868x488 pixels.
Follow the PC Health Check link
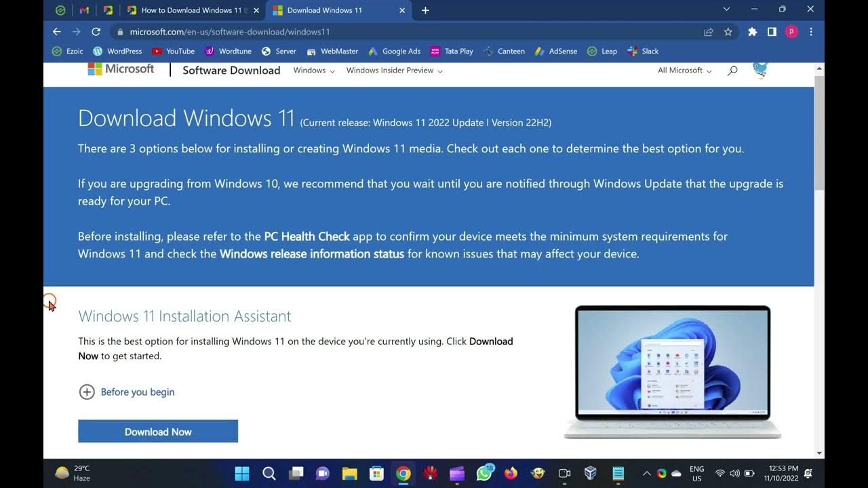tap(307, 237)
